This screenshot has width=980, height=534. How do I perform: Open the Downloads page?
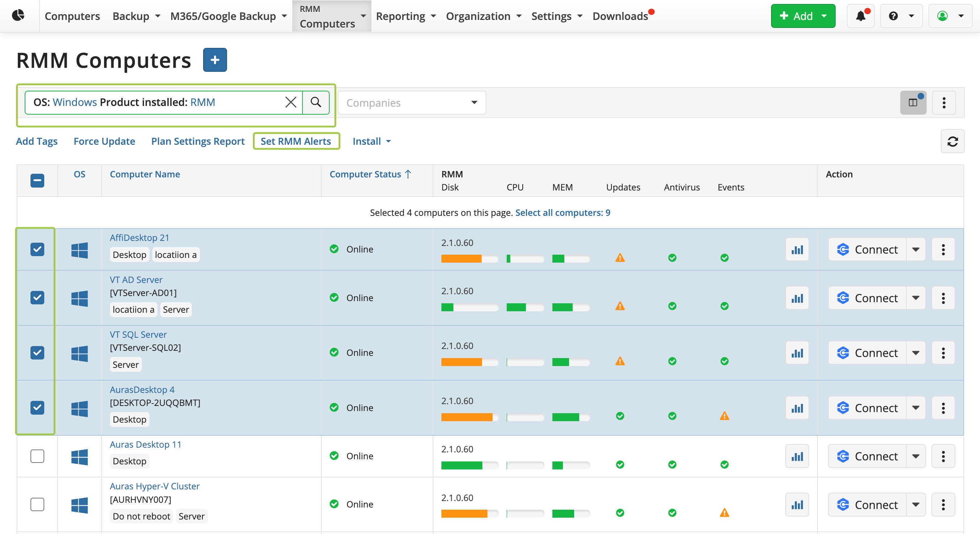pyautogui.click(x=621, y=16)
